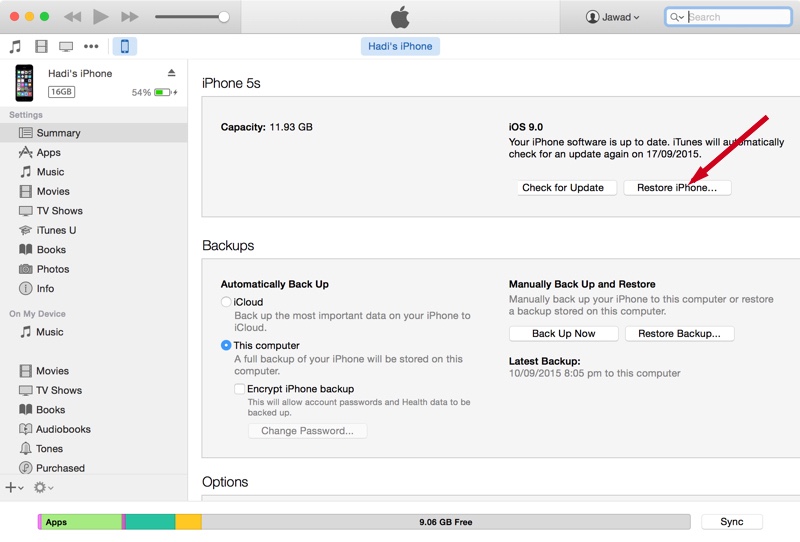The image size is (800, 542).
Task: Open Audiobooks under On My Device
Action: [x=94, y=429]
